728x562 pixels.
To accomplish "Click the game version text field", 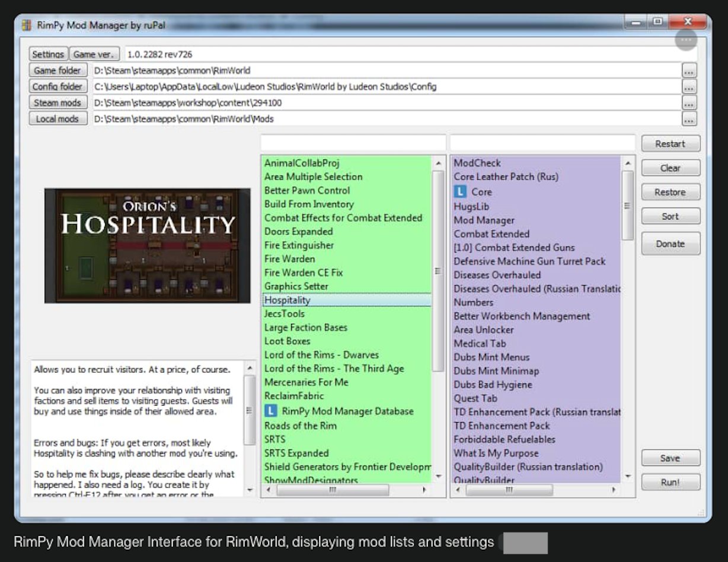I will (410, 54).
